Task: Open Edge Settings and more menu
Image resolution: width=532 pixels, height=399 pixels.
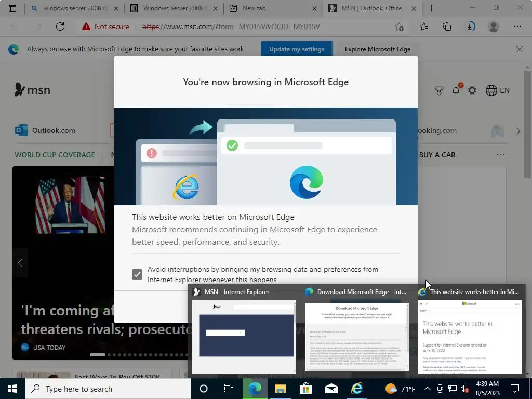Action: (x=517, y=26)
